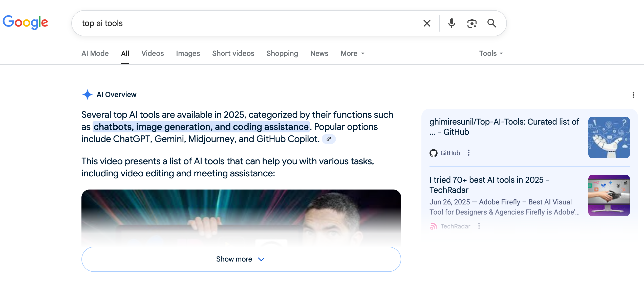The image size is (644, 281).
Task: Click the GitHub octocat favicon
Action: click(x=433, y=153)
